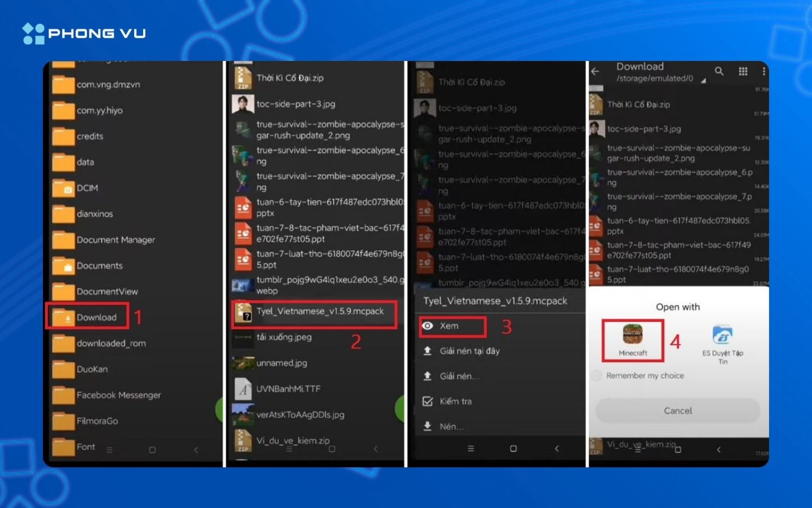Select Kiểm tra checkbox menu entry

[x=454, y=401]
